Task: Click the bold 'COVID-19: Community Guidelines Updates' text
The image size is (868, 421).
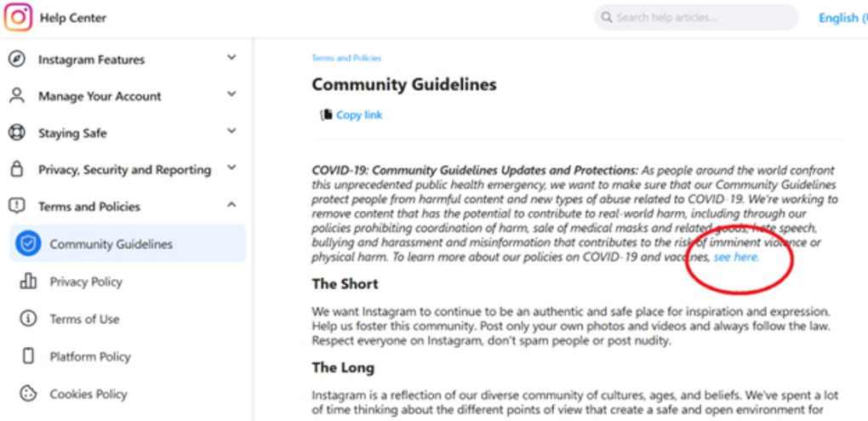Action: pos(475,170)
